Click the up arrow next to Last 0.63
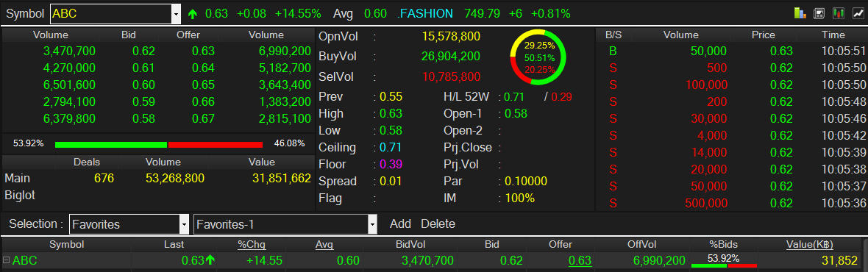 coord(210,260)
